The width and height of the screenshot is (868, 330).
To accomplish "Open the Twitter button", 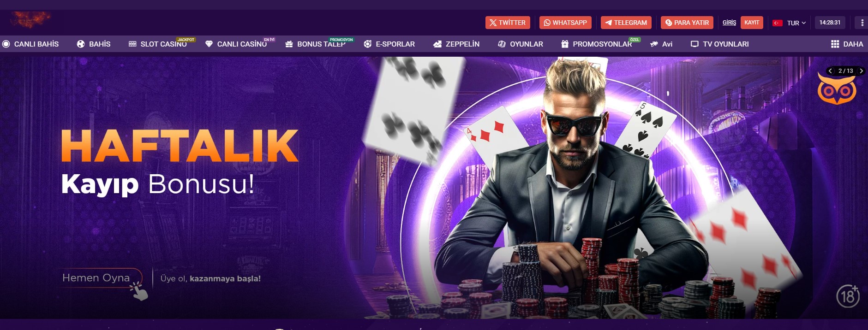I will [508, 23].
